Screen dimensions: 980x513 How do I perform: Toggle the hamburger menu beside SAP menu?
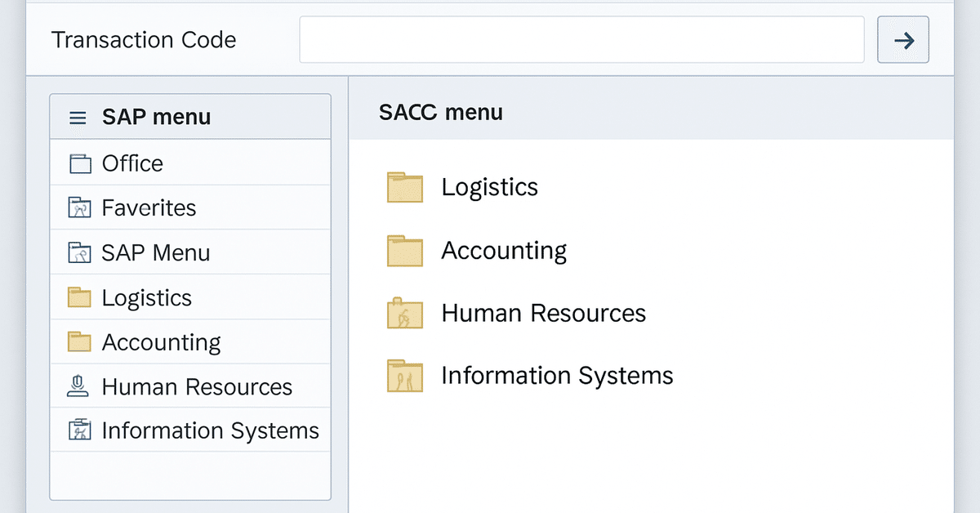pos(78,116)
